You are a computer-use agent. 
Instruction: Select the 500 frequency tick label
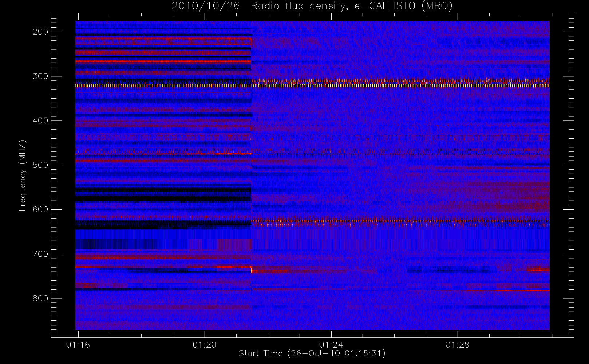pos(40,165)
